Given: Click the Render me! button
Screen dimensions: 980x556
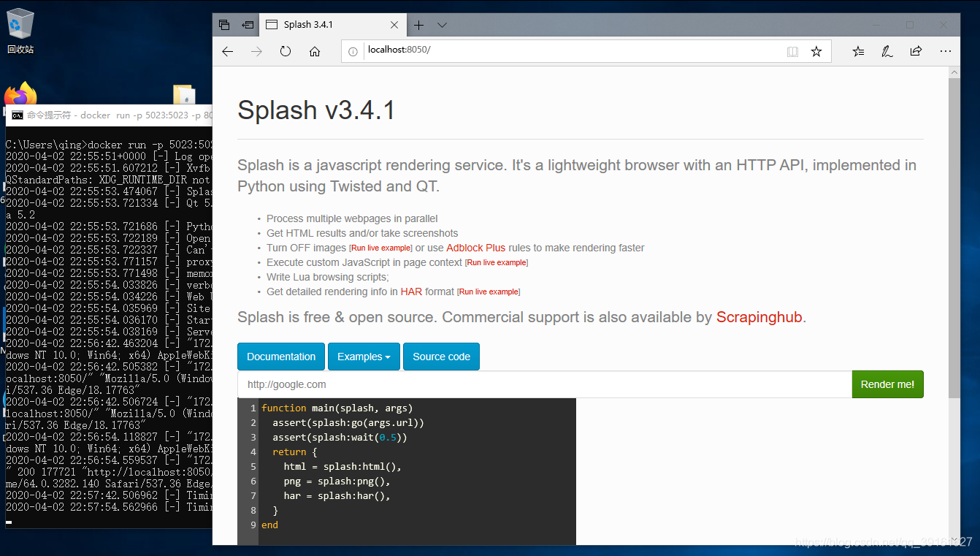Looking at the screenshot, I should coord(887,384).
